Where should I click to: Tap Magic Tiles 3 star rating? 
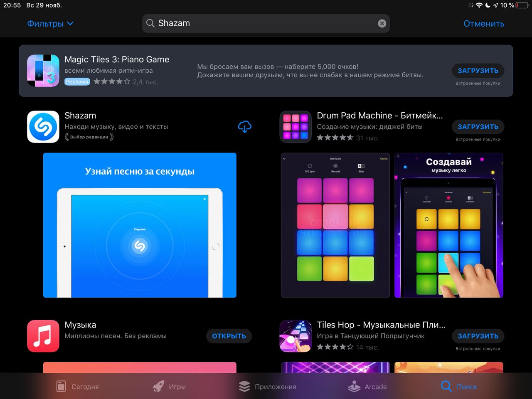click(x=112, y=81)
